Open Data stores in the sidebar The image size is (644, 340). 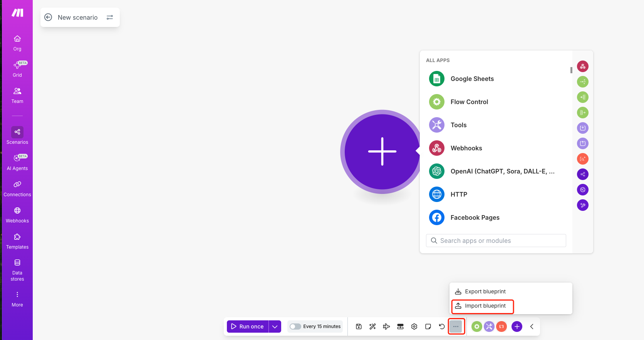[17, 270]
